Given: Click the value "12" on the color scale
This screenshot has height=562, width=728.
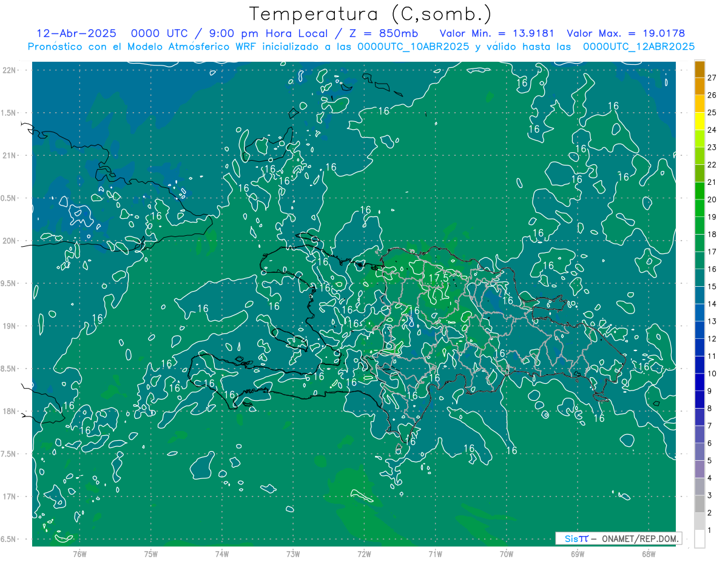Looking at the screenshot, I should pos(712,338).
